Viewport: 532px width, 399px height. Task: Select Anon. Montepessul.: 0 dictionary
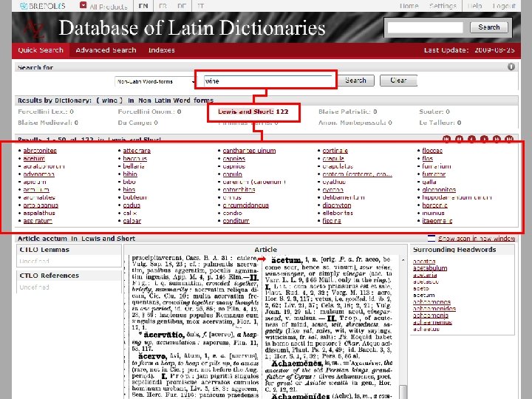click(x=355, y=123)
